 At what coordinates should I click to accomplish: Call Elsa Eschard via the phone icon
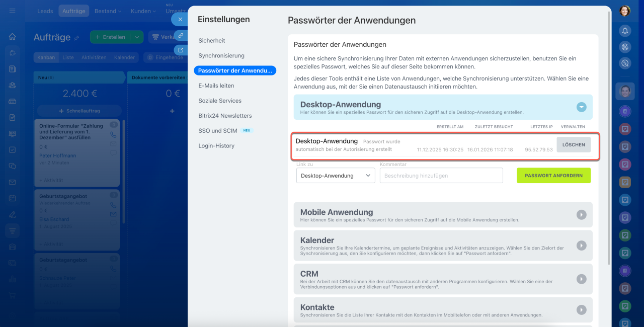113,205
